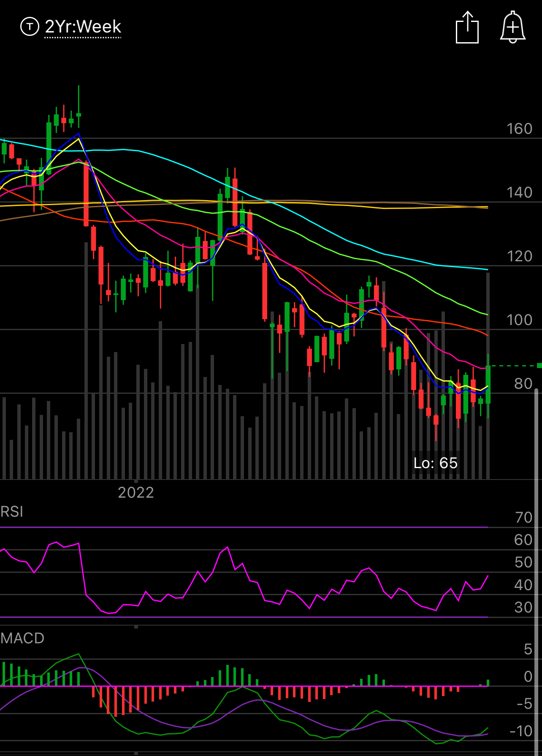Tap the 120 price axis label
This screenshot has height=756, width=542.
[x=520, y=256]
